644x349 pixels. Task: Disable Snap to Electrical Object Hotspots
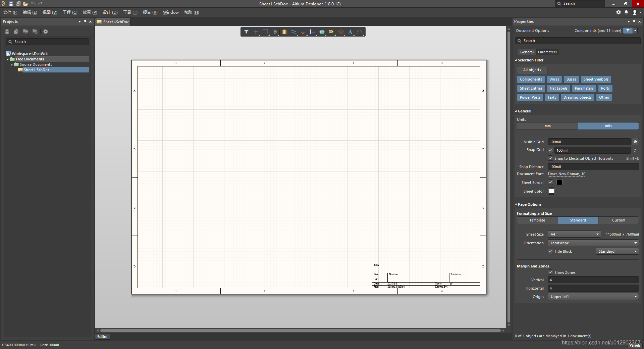(550, 158)
